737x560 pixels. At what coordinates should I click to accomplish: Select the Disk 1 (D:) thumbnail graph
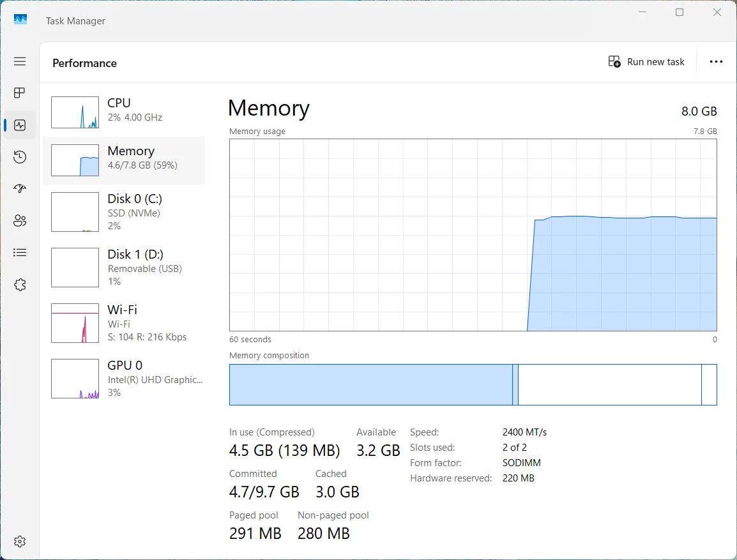click(x=75, y=268)
